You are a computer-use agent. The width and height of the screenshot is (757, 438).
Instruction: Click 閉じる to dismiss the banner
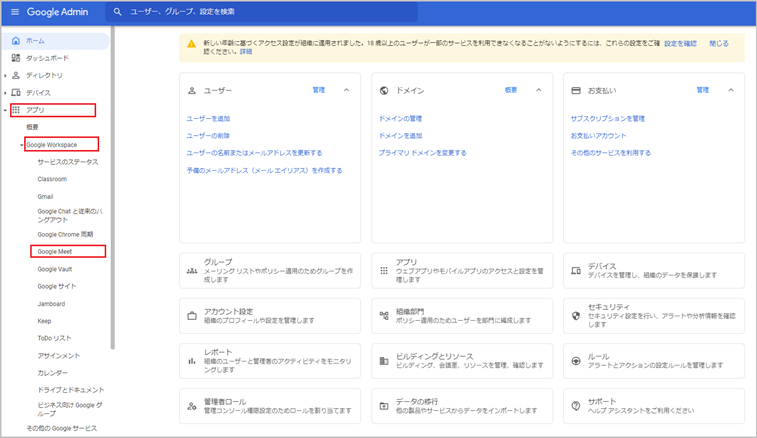tap(719, 43)
